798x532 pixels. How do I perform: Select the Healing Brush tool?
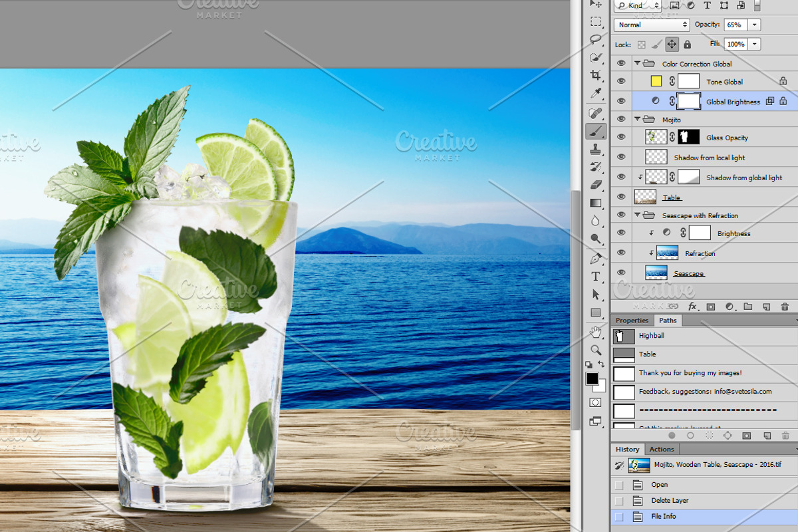pos(596,113)
